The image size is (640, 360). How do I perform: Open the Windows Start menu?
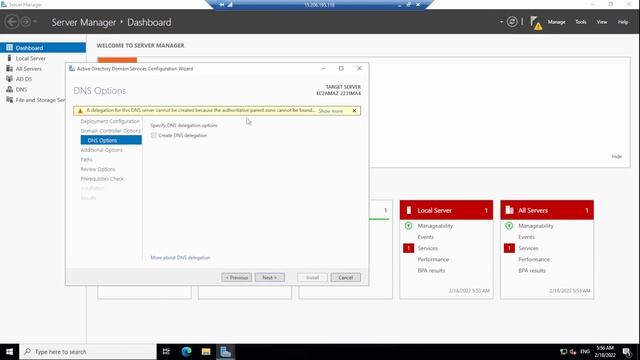pyautogui.click(x=9, y=351)
